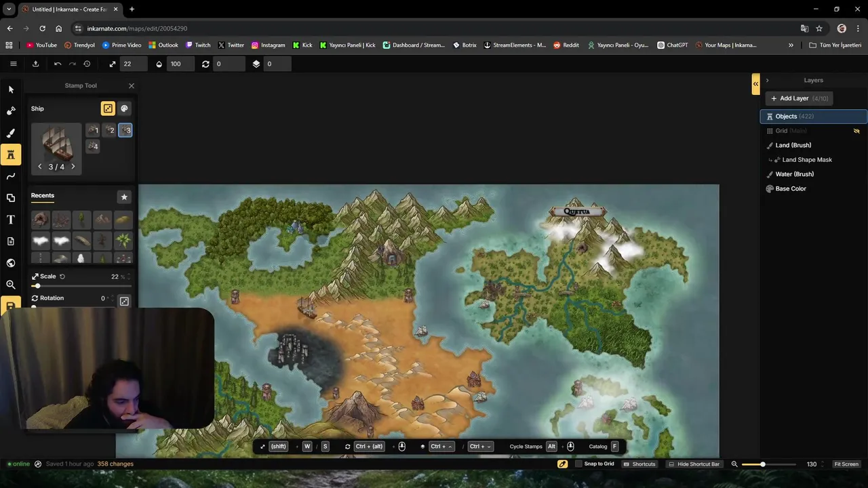Click the Fit Screen button

point(846,464)
